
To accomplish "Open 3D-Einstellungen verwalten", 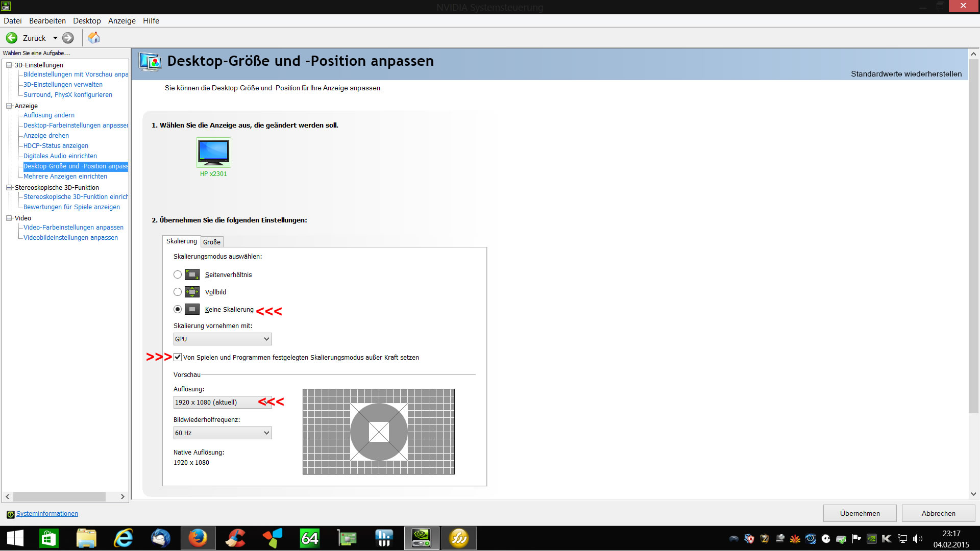I will [63, 85].
